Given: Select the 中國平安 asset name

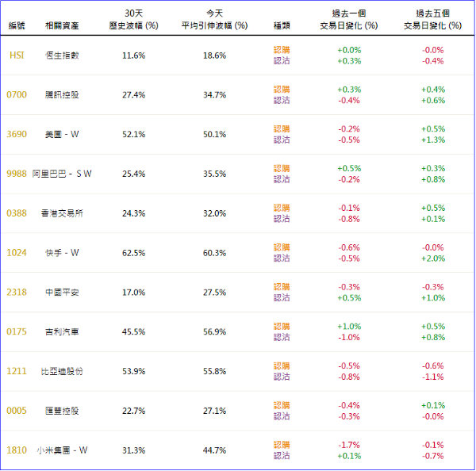Looking at the screenshot, I should pos(62,292).
